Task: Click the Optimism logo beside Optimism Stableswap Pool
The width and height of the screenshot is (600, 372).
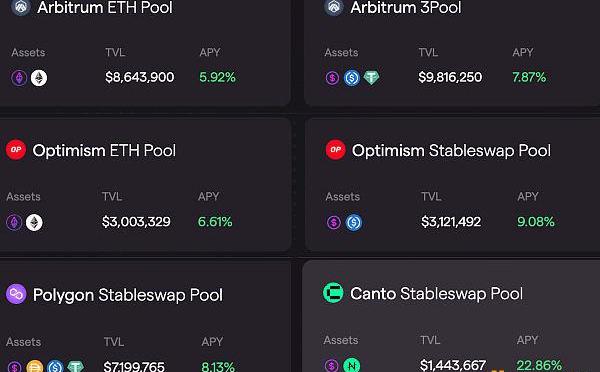Action: (x=336, y=150)
